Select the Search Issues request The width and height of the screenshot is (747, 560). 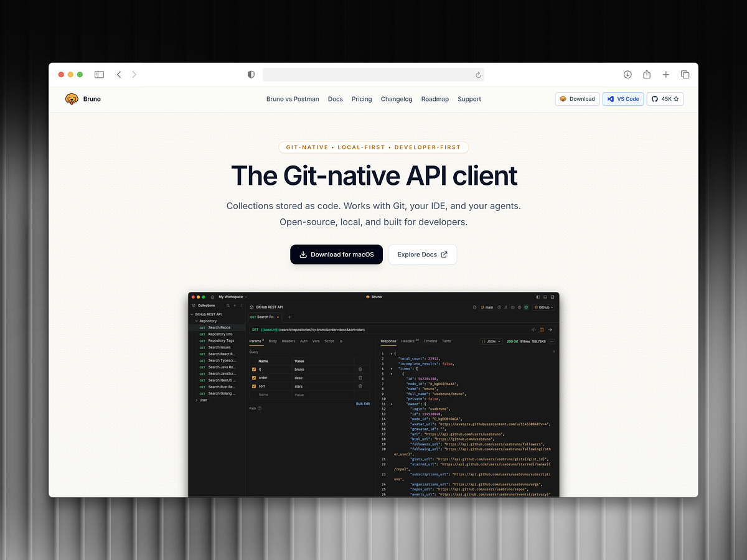(219, 347)
